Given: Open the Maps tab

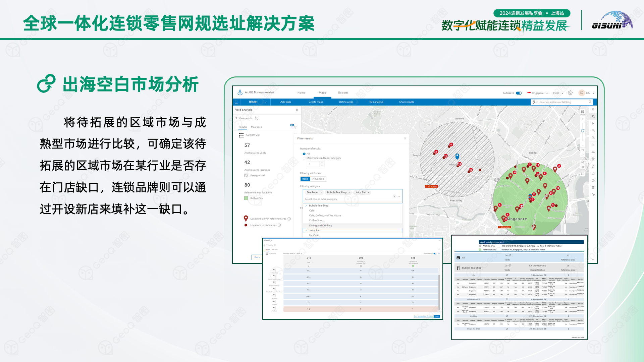Looking at the screenshot, I should [x=322, y=93].
